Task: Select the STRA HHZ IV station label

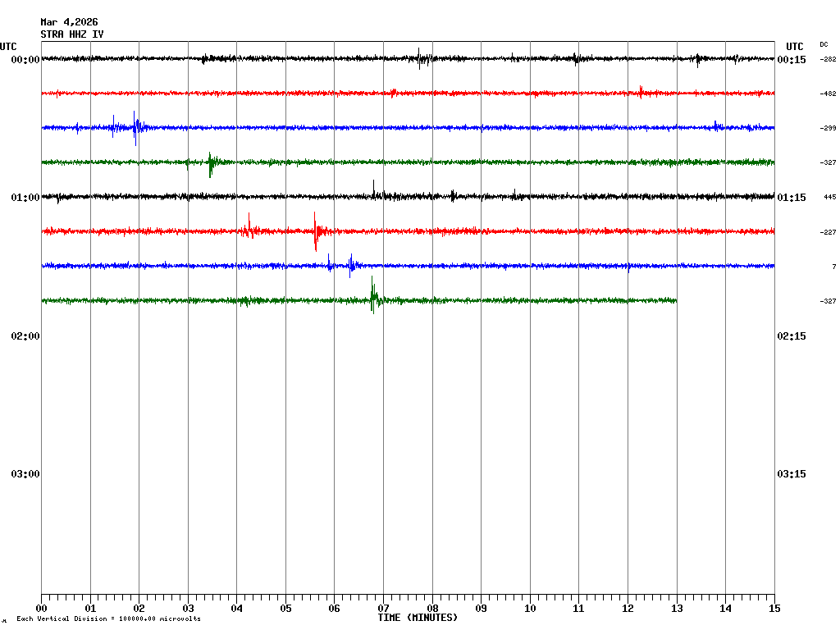Action: tap(72, 34)
